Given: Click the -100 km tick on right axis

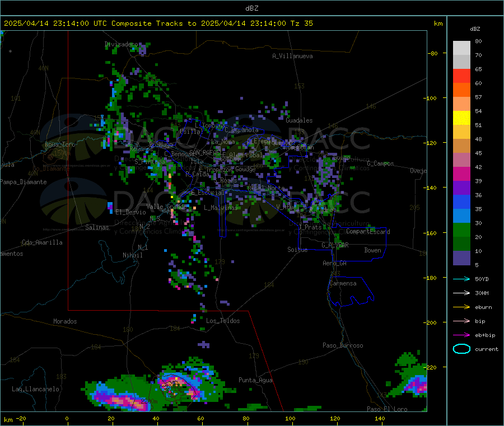Looking at the screenshot, I should pos(430,98).
